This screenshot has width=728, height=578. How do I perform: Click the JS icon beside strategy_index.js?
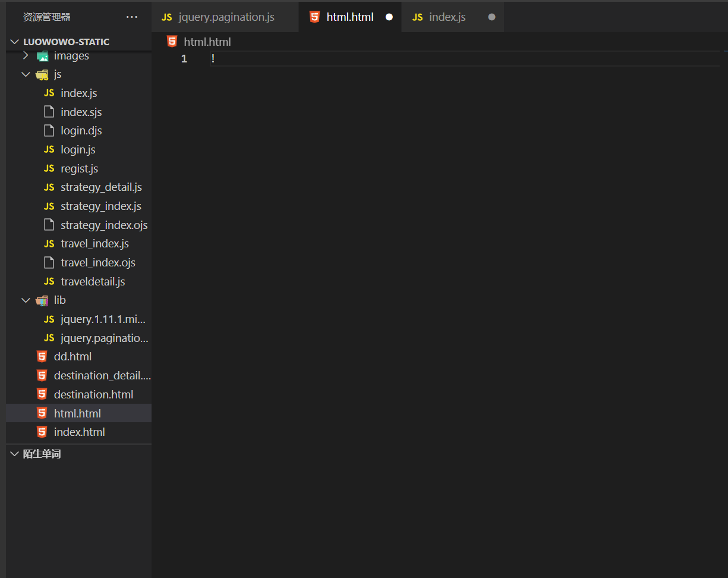pos(49,206)
